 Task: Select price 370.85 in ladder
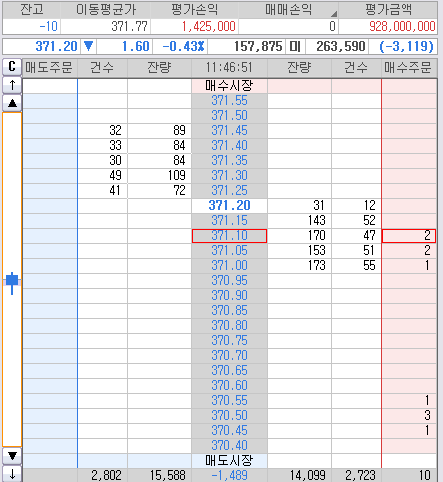point(229,311)
